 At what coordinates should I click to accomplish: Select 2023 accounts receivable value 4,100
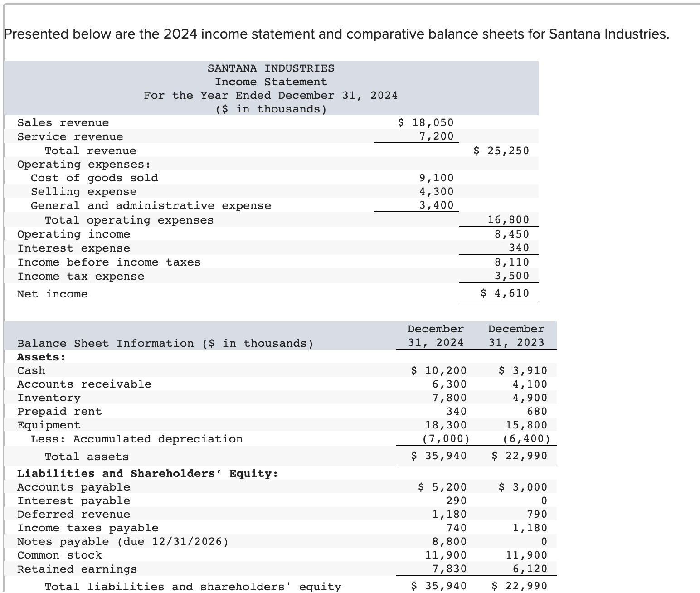pyautogui.click(x=530, y=384)
